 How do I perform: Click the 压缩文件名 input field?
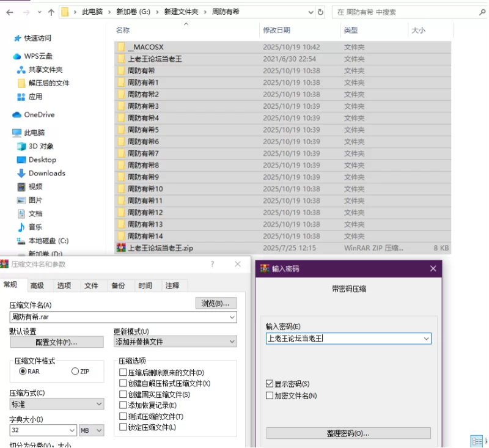(x=116, y=317)
